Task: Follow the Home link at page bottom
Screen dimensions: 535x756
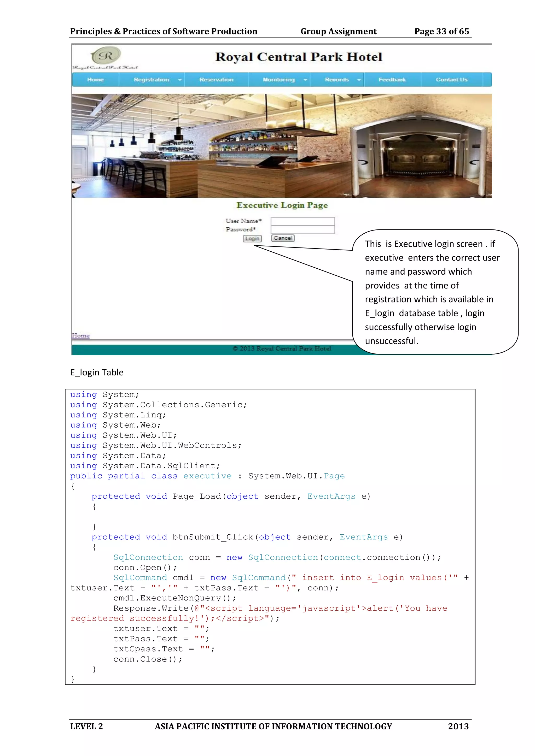Action: (x=81, y=335)
